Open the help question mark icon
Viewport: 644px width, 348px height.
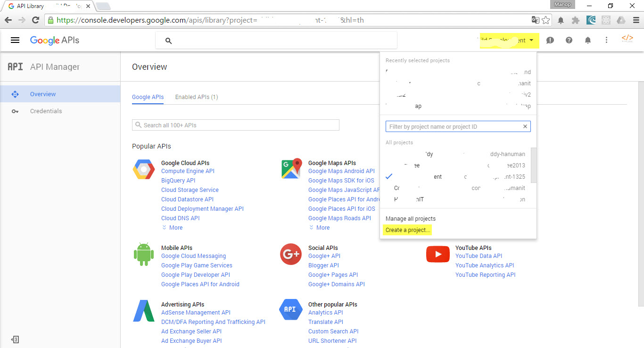(x=569, y=41)
